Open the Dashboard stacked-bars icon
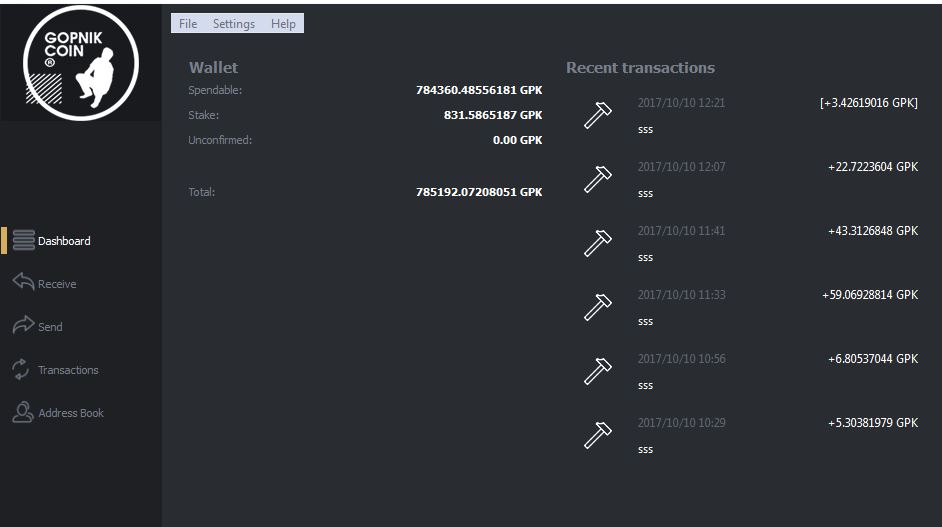Screen dimensions: 942x527 (23, 240)
